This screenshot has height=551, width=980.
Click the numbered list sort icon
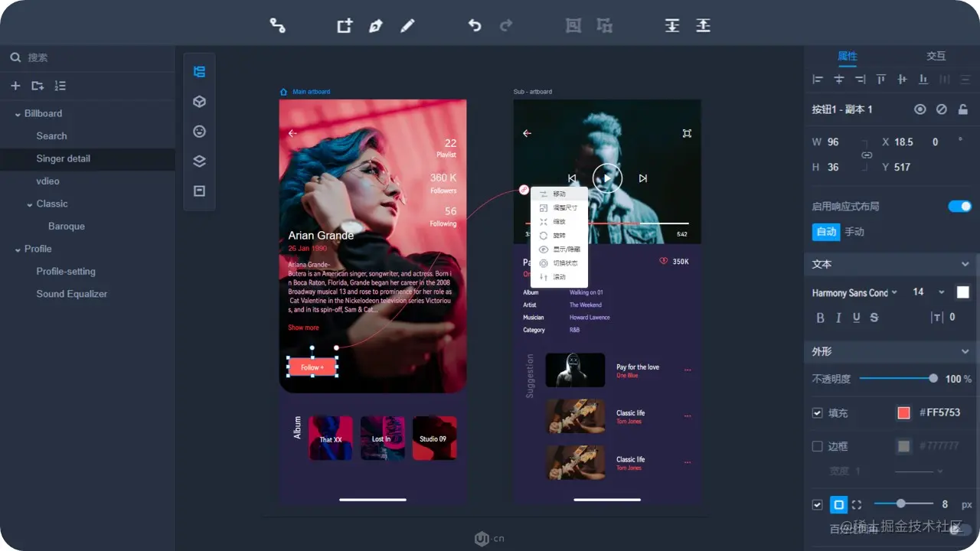click(60, 86)
